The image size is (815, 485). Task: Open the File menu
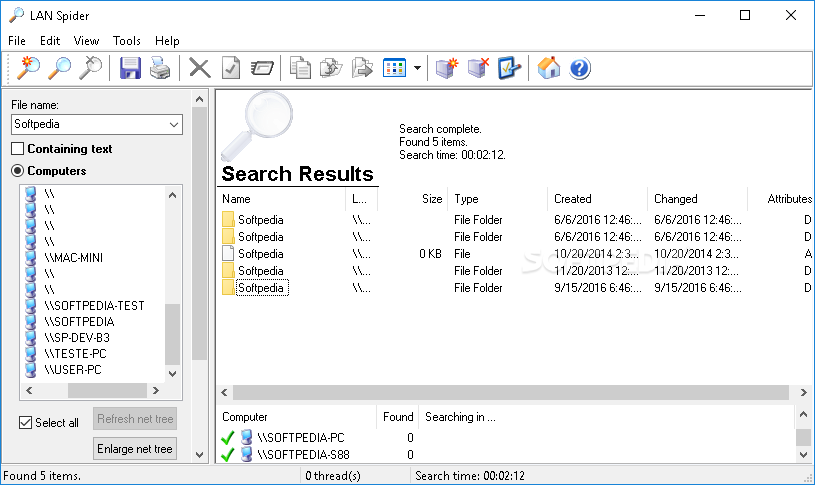point(17,41)
